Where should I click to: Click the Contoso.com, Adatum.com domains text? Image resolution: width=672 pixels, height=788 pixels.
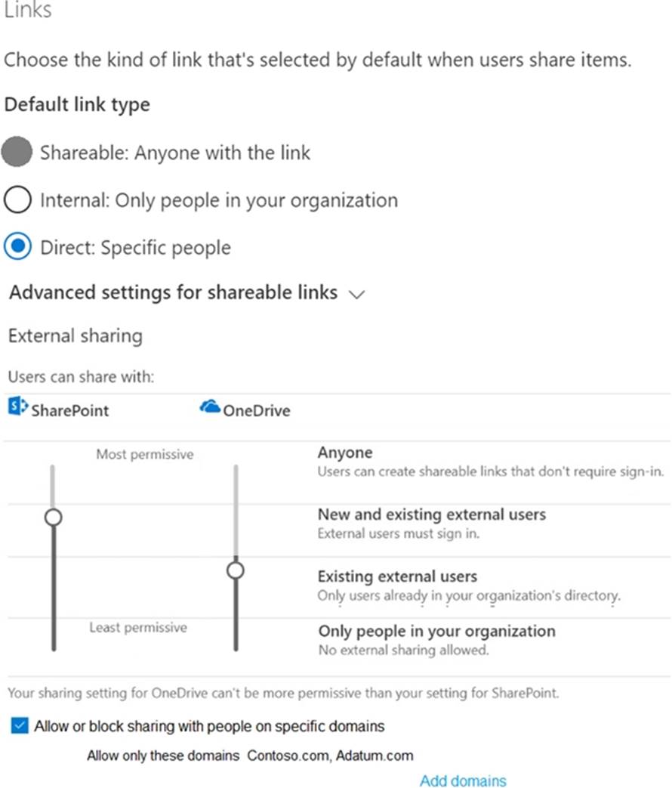click(330, 755)
